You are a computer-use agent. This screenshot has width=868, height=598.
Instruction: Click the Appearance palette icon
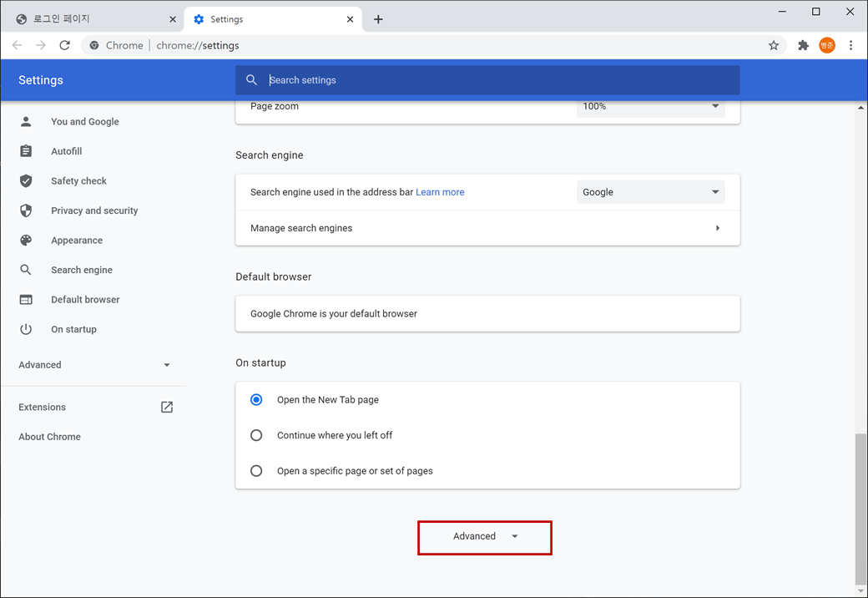pyautogui.click(x=26, y=241)
